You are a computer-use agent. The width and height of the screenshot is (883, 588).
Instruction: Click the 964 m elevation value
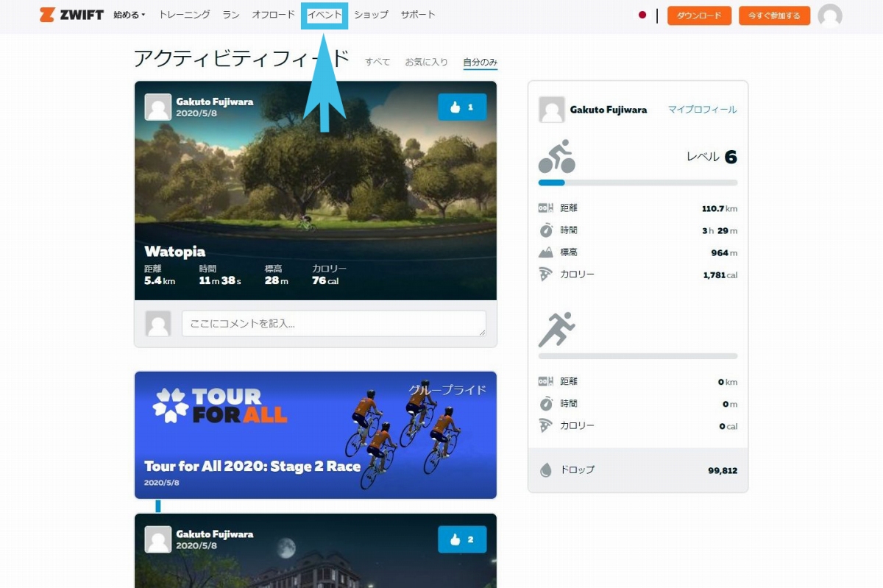click(x=724, y=253)
